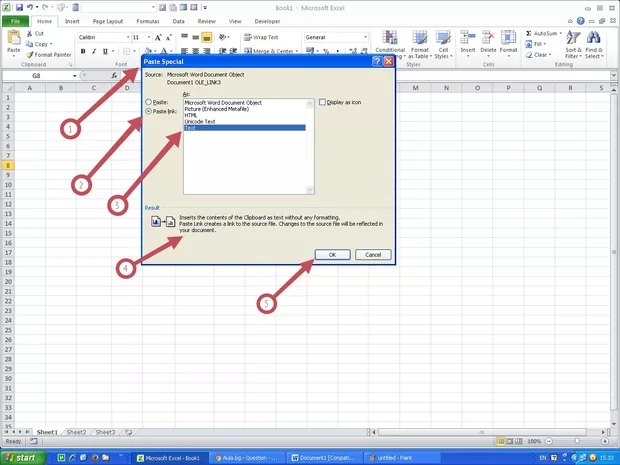Switch to the Formulas tab

click(148, 21)
